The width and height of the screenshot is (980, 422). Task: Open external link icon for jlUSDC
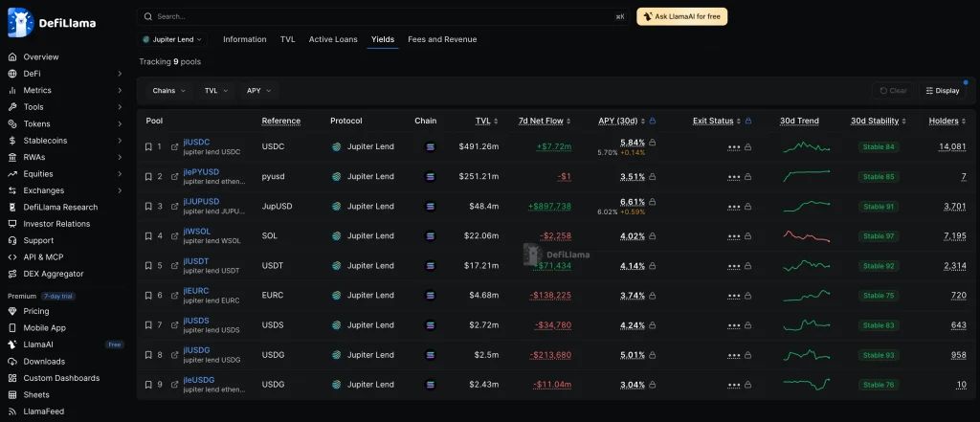coord(174,147)
